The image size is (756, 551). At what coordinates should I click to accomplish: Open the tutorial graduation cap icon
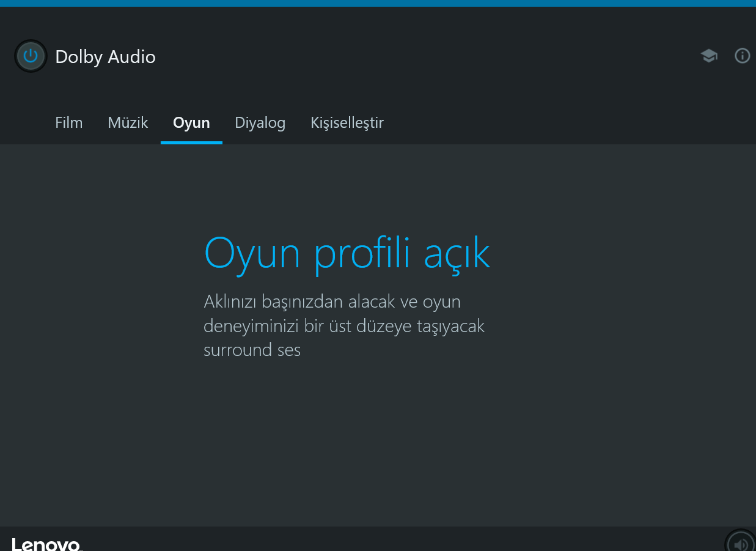coord(709,56)
